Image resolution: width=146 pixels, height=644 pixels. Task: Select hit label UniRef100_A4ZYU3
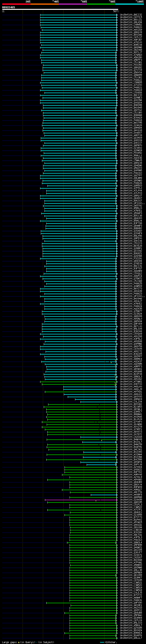tap(131, 608)
